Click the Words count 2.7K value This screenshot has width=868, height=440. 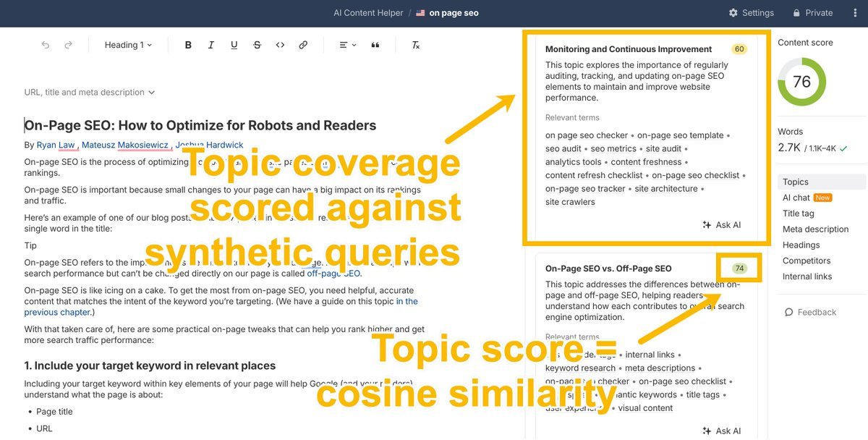tap(789, 148)
